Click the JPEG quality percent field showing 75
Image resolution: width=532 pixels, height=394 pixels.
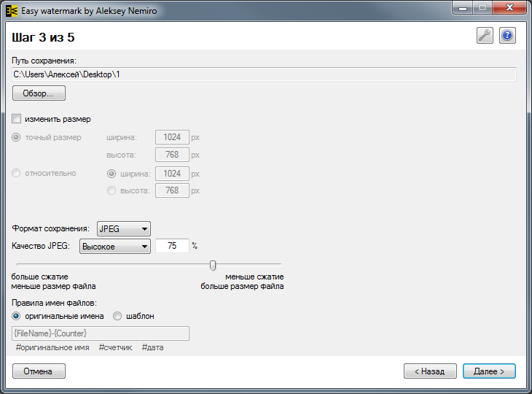(x=172, y=246)
